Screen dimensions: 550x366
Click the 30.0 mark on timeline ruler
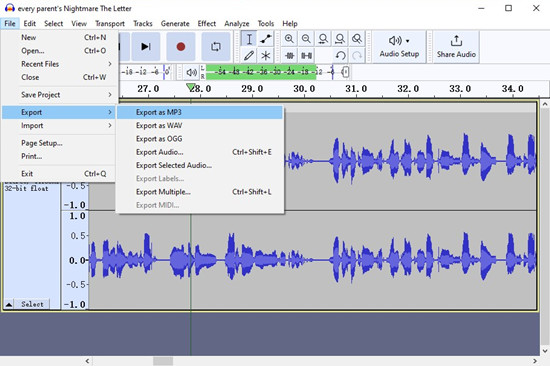304,89
